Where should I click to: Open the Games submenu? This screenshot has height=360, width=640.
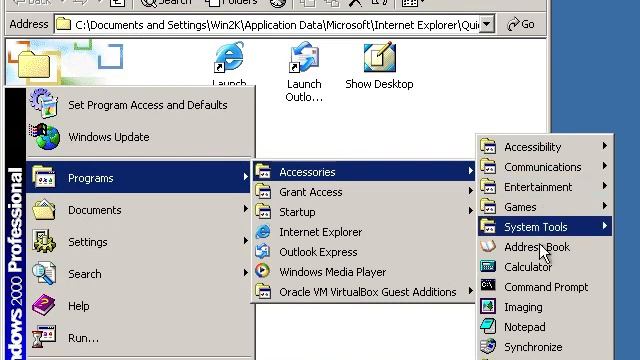coord(545,207)
